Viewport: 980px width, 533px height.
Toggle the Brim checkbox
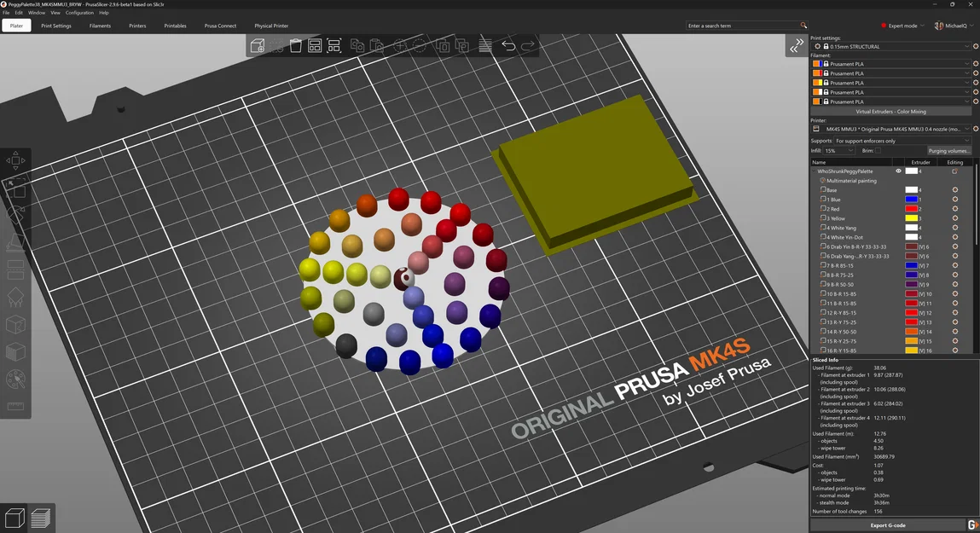coord(878,151)
